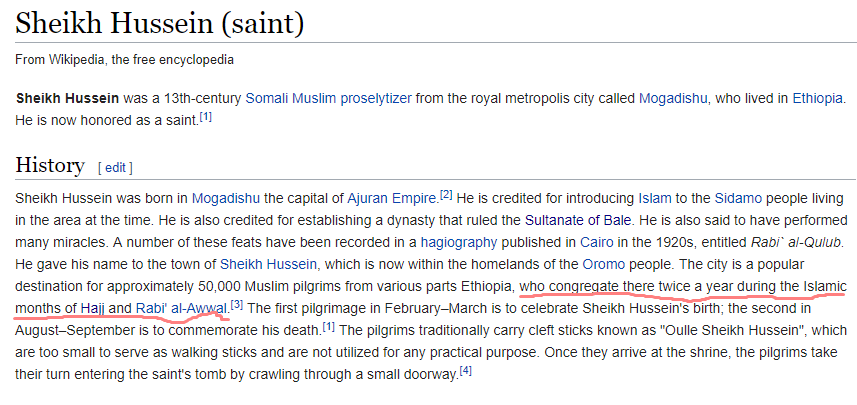
Task: Jump to citation [2] after Ajuran Empire
Action: pos(447,194)
